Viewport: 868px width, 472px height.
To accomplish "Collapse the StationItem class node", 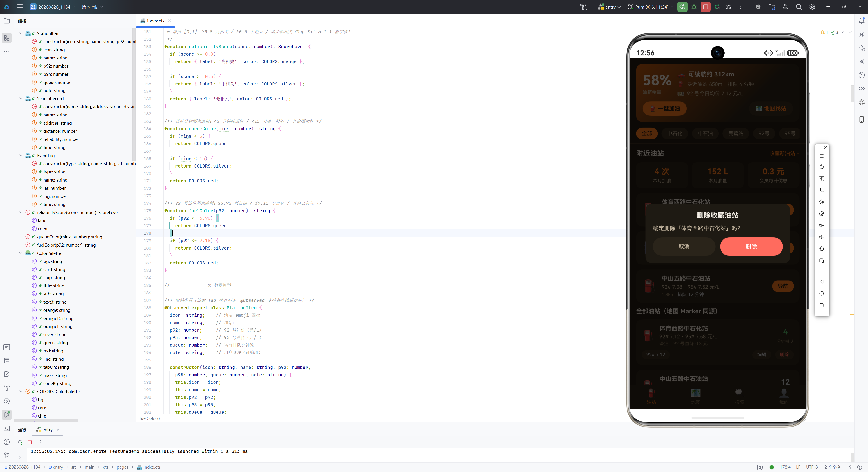I will [x=21, y=33].
